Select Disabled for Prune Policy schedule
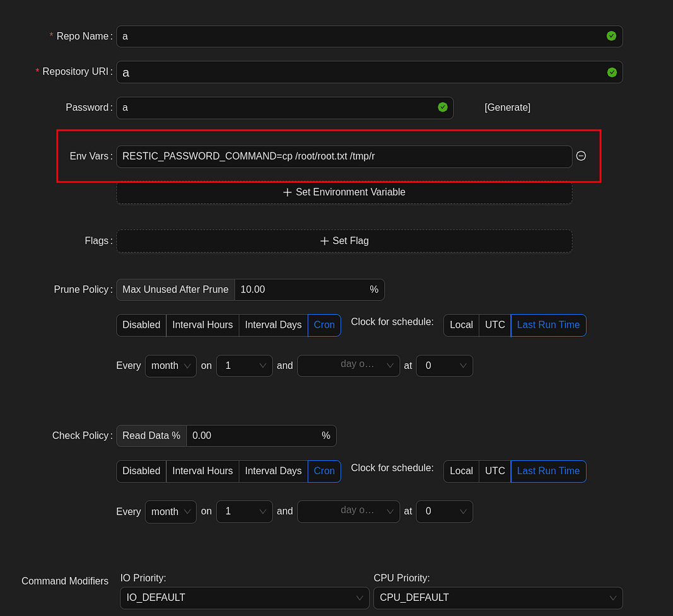This screenshot has height=616, width=673. (x=141, y=325)
